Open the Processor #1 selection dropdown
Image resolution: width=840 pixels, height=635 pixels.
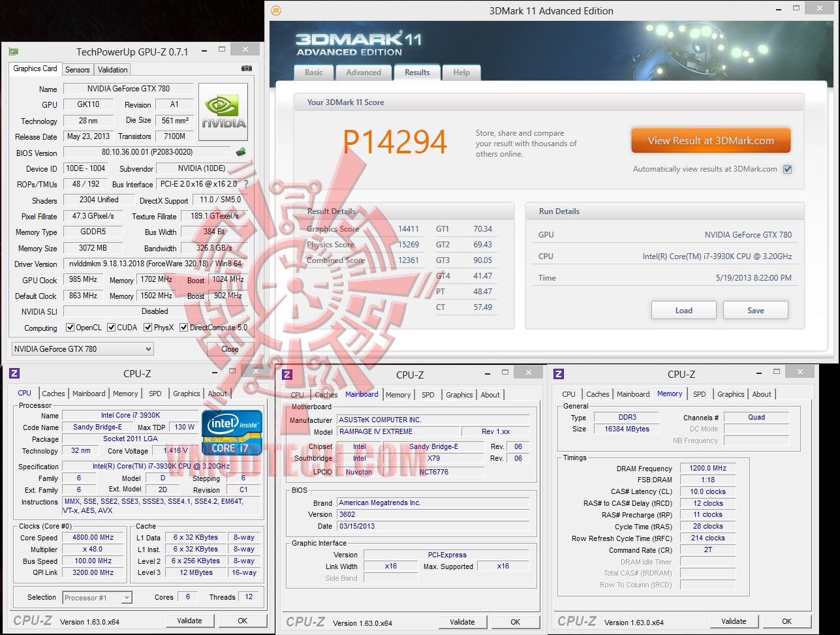coord(97,597)
